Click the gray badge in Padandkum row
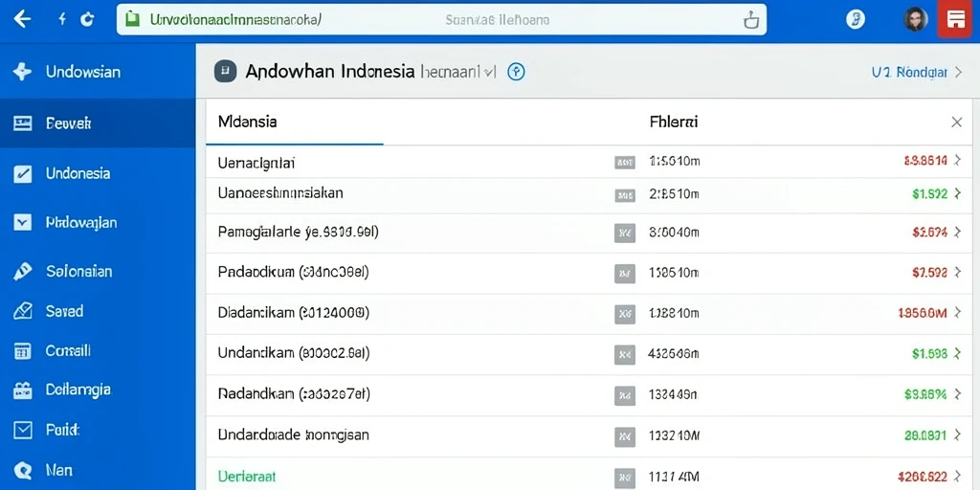The height and width of the screenshot is (490, 980). click(624, 273)
